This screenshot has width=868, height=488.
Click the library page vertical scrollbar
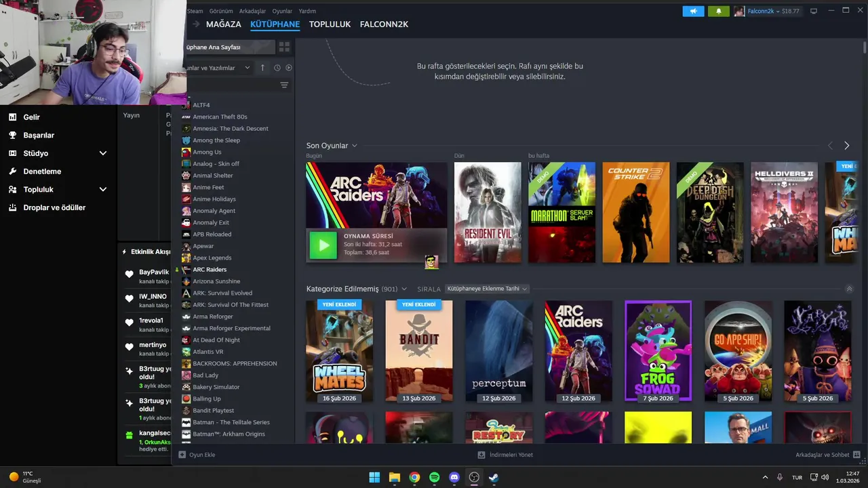pyautogui.click(x=865, y=47)
